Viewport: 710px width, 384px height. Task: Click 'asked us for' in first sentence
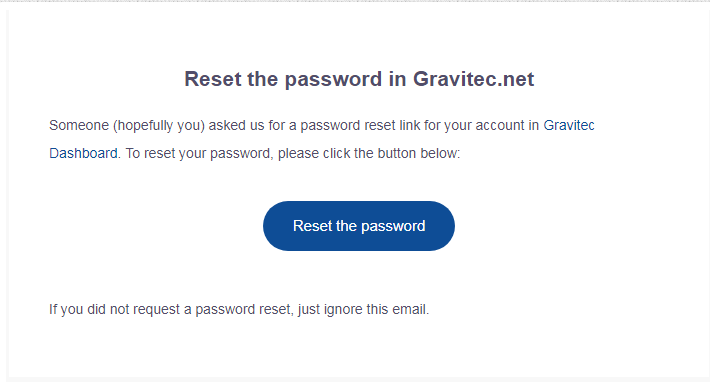coord(247,125)
